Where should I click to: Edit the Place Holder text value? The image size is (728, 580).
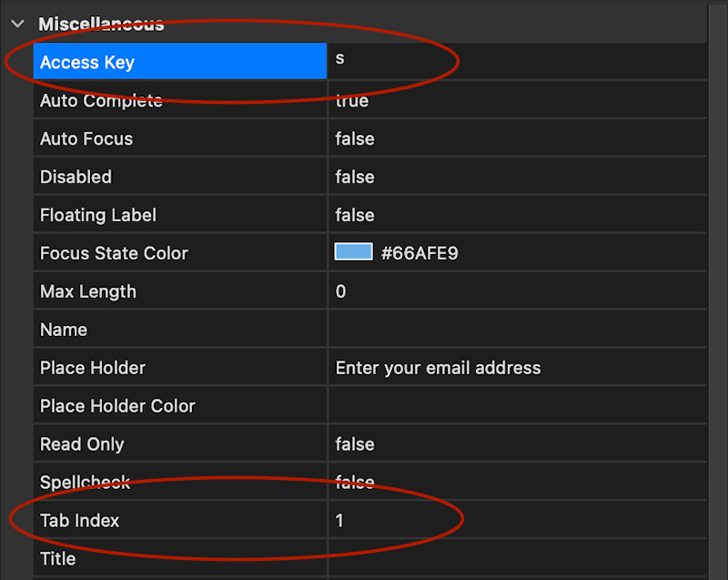tap(438, 369)
